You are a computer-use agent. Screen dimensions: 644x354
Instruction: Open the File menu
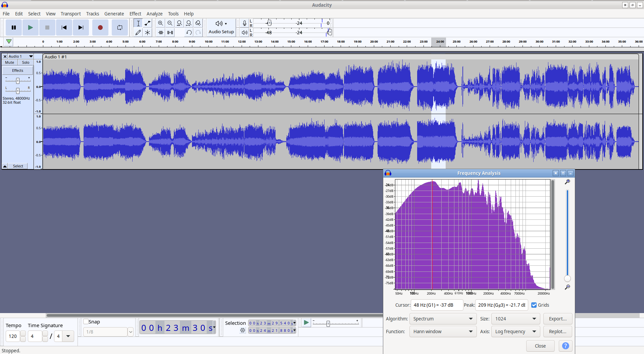6,14
